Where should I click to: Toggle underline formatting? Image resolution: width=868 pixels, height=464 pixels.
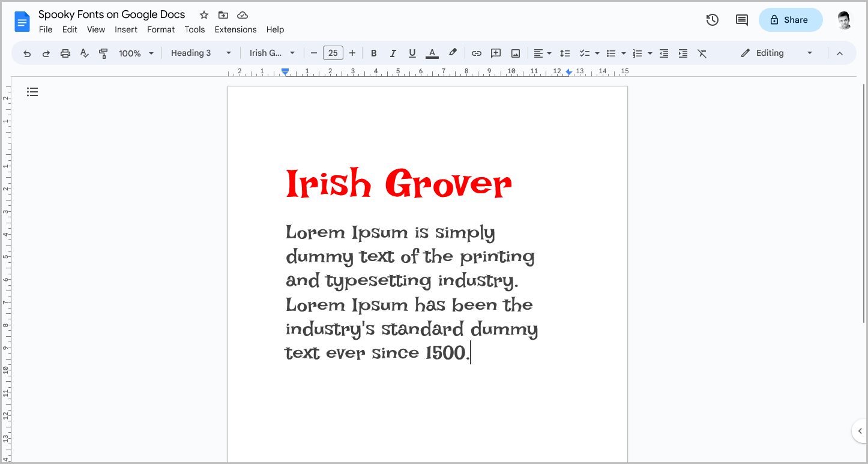412,53
